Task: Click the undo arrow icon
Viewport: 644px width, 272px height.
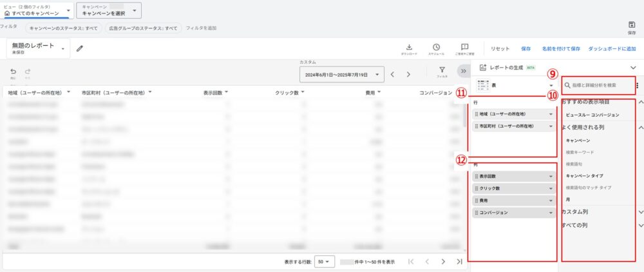Action: coord(13,72)
